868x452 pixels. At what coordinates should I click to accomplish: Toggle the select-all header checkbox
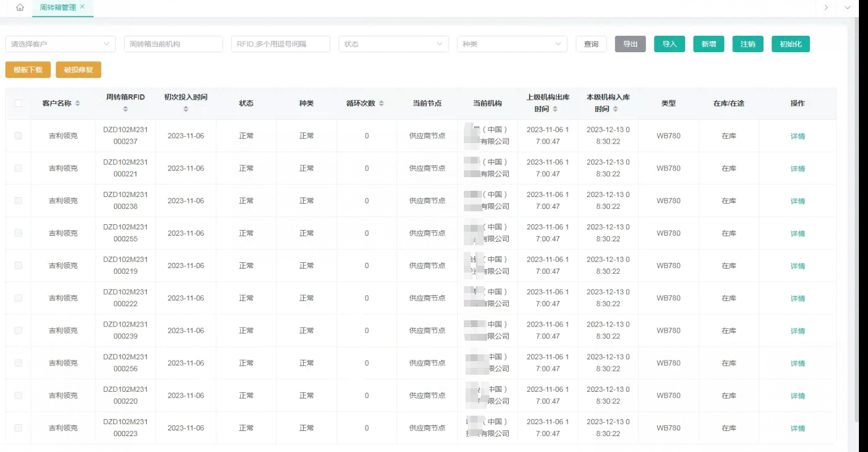tap(18, 103)
